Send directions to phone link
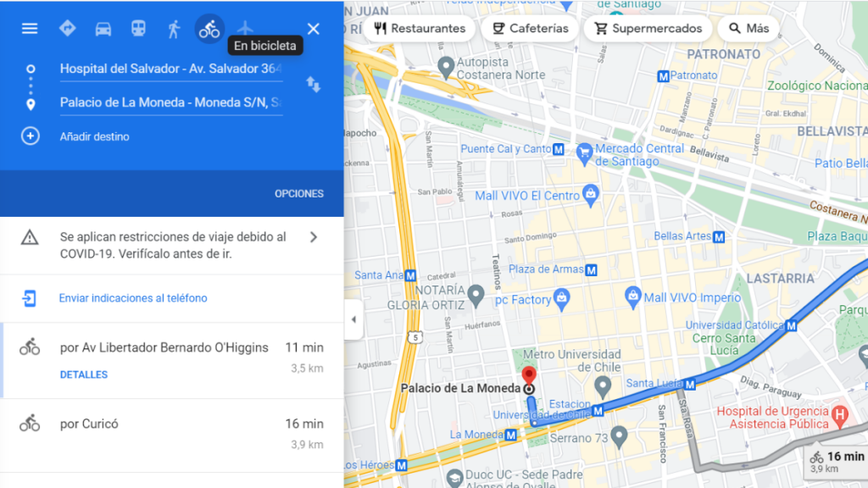 (133, 298)
